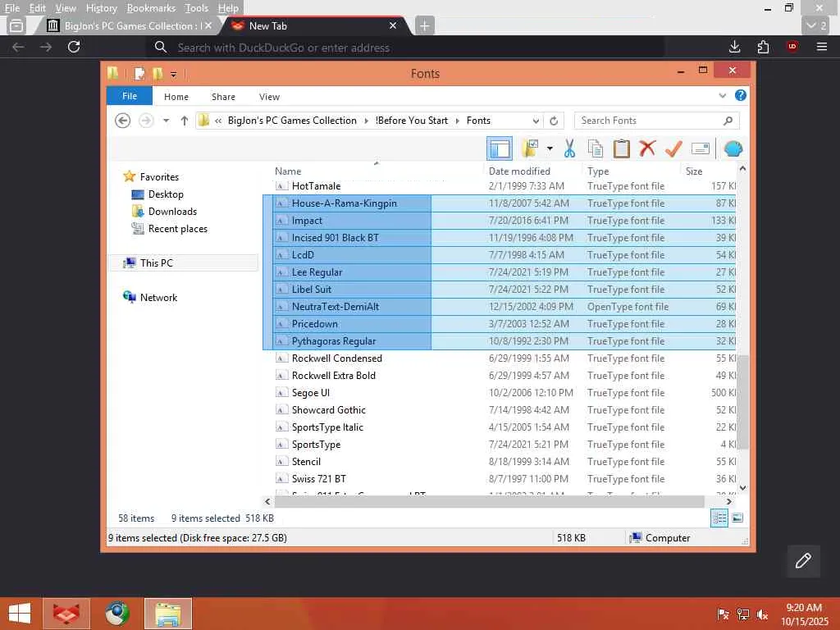Open the browser hamburger application menu
This screenshot has height=630, width=840.
[x=821, y=47]
